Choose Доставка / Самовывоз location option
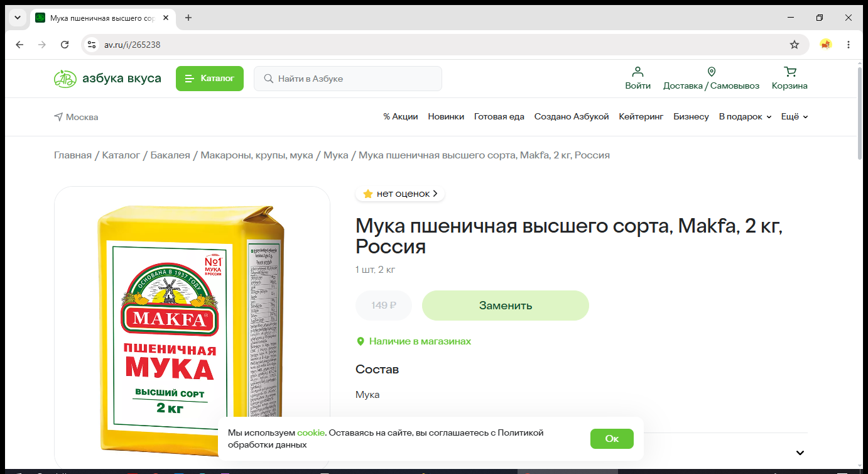The image size is (868, 474). pyautogui.click(x=711, y=79)
